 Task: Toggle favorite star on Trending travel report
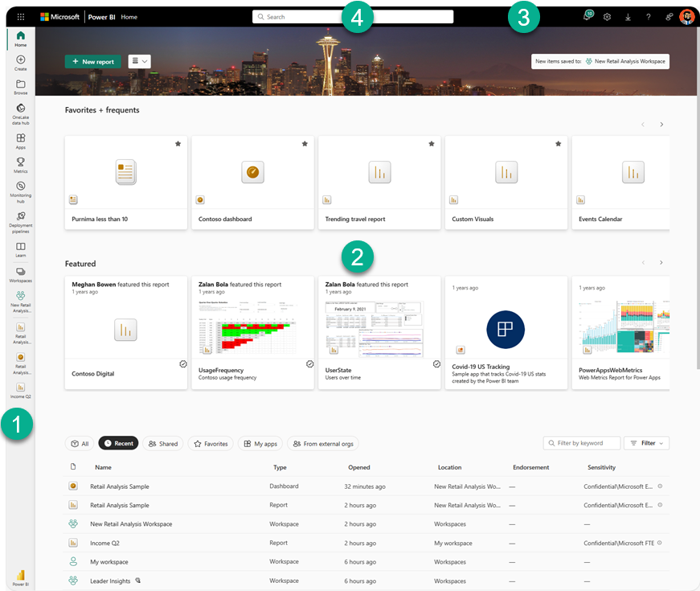click(x=432, y=144)
